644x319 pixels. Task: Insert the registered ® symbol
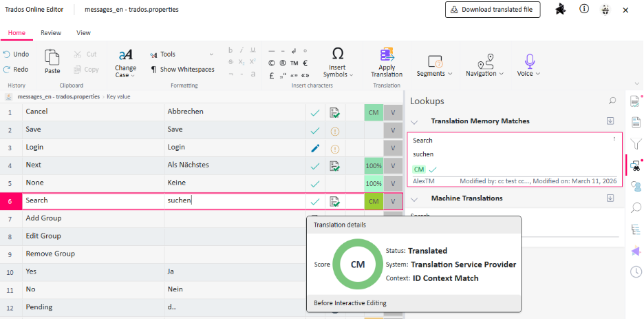[283, 63]
